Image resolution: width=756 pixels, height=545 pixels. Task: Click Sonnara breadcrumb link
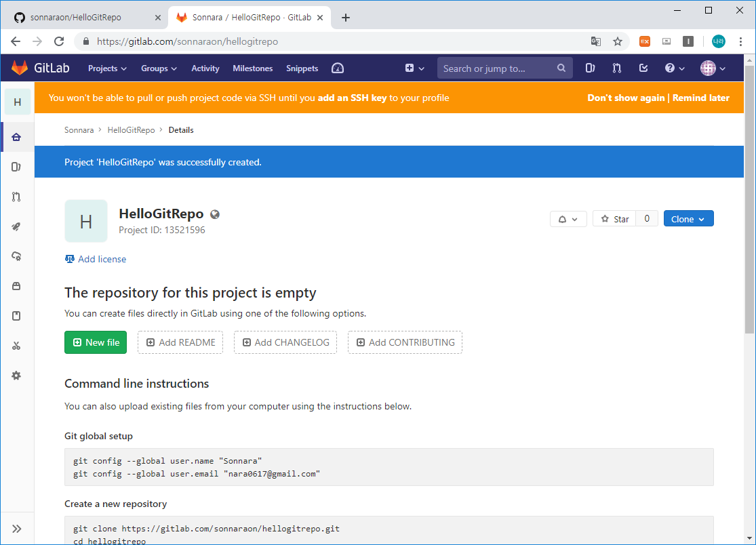click(79, 130)
